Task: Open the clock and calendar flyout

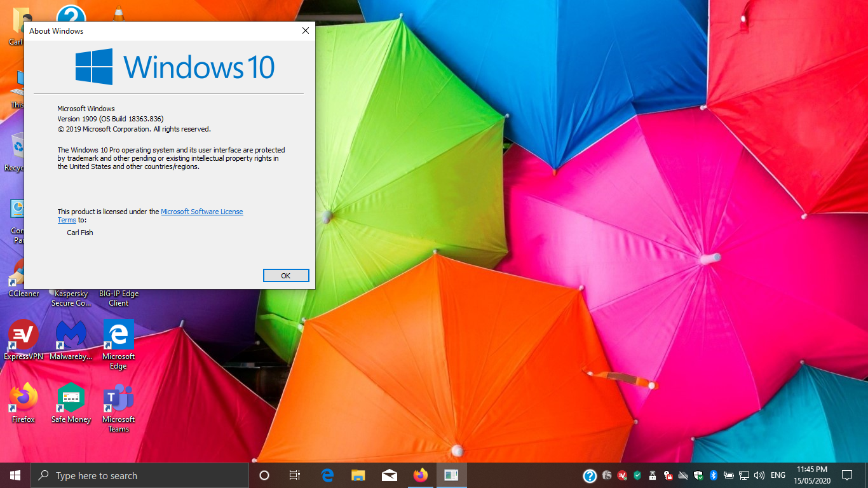Action: click(x=811, y=475)
